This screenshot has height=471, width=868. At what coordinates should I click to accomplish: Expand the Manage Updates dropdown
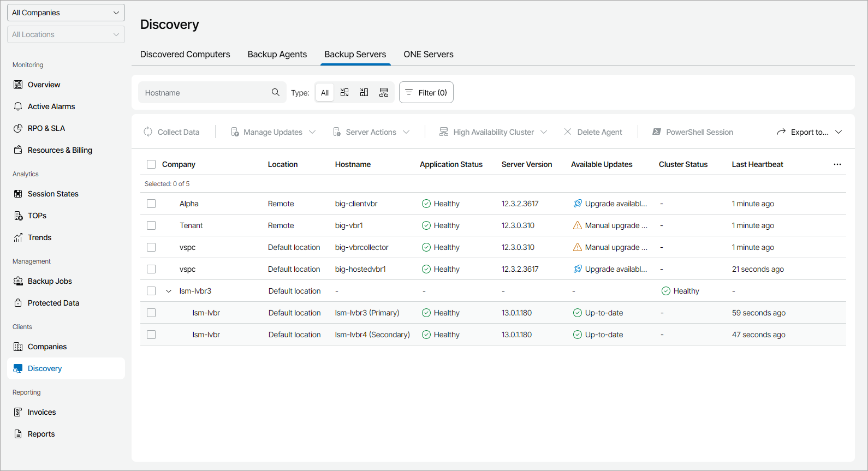click(x=273, y=132)
